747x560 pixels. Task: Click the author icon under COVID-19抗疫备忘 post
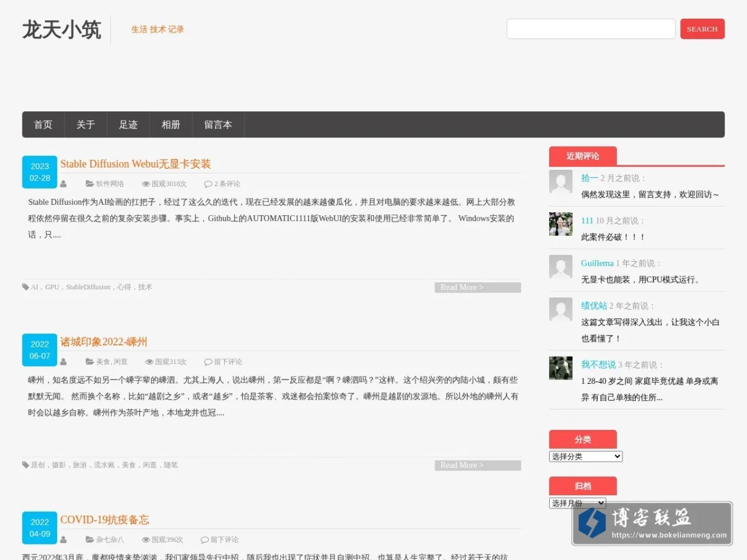[63, 540]
